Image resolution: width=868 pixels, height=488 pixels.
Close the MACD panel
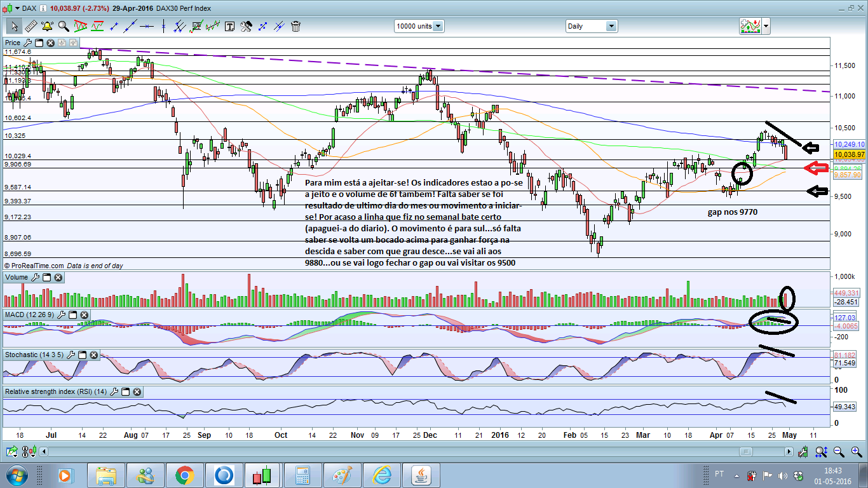pos(85,315)
